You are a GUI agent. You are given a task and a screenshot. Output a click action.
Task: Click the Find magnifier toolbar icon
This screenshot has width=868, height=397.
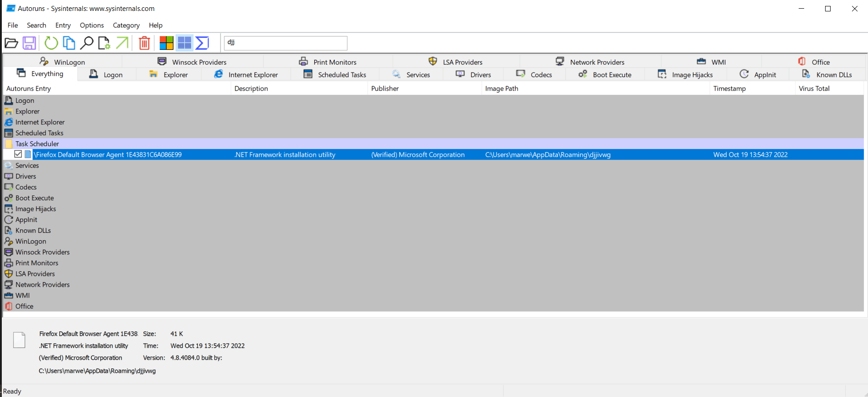(x=87, y=43)
